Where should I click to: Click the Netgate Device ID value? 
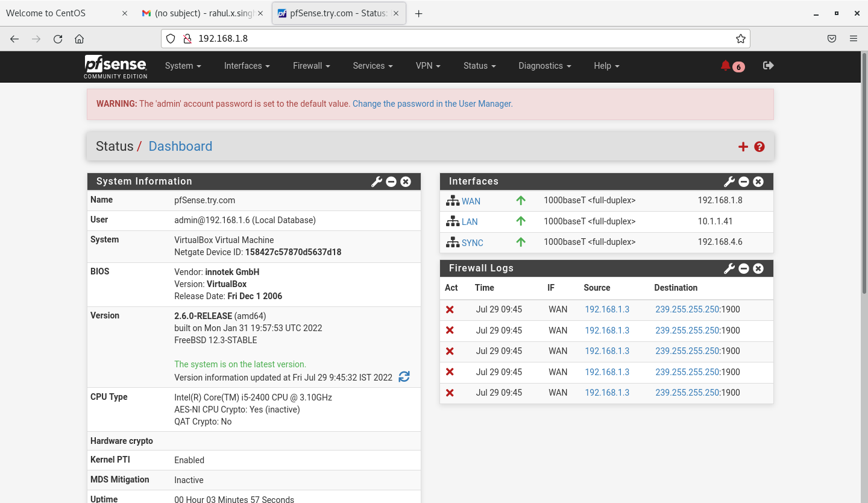point(294,252)
